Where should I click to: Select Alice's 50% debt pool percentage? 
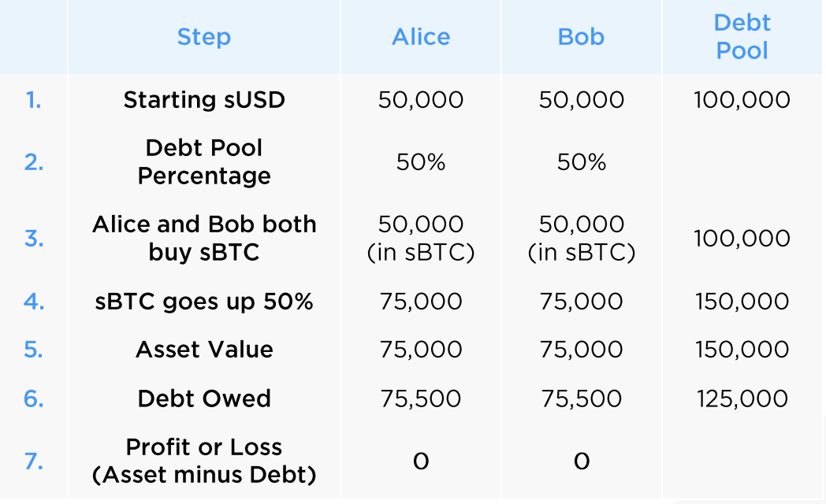tap(421, 162)
